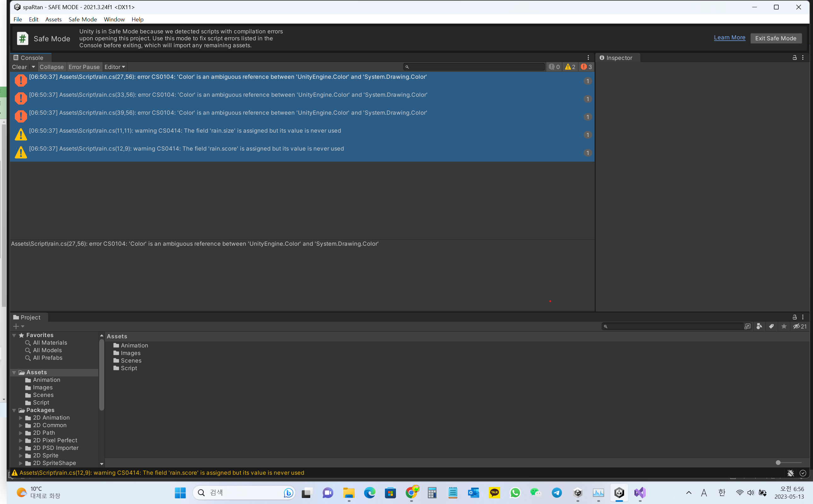Open the Edit menu
This screenshot has width=813, height=504.
[x=34, y=19]
